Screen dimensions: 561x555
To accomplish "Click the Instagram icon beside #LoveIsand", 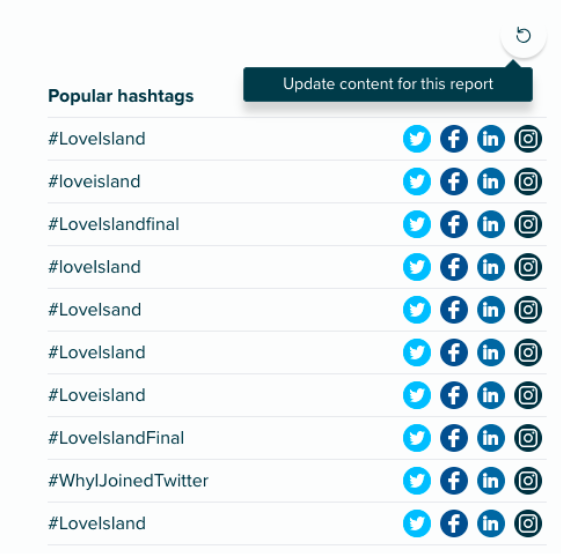I will [528, 310].
